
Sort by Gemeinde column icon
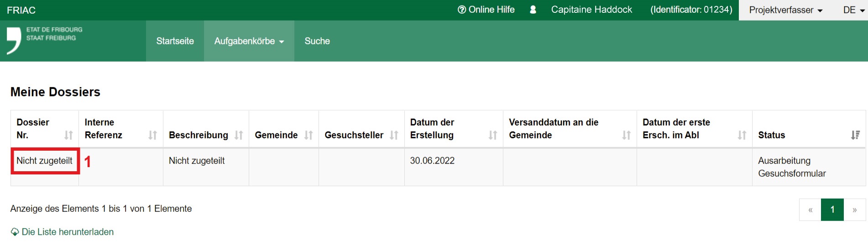(x=309, y=135)
